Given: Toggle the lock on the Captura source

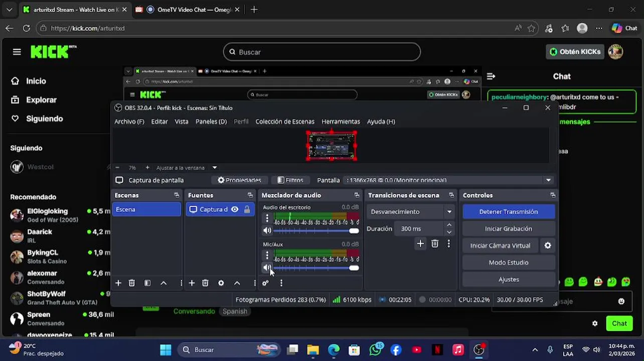Looking at the screenshot, I should point(247,210).
